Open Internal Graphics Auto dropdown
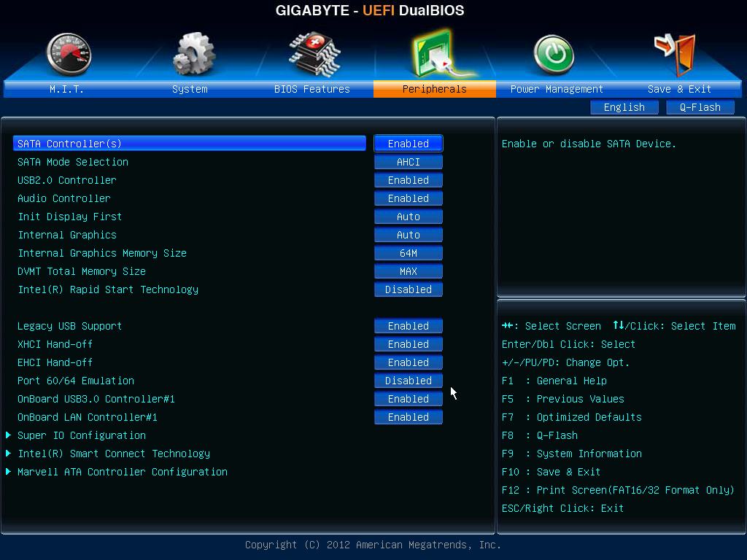The height and width of the screenshot is (560, 747). click(x=409, y=235)
